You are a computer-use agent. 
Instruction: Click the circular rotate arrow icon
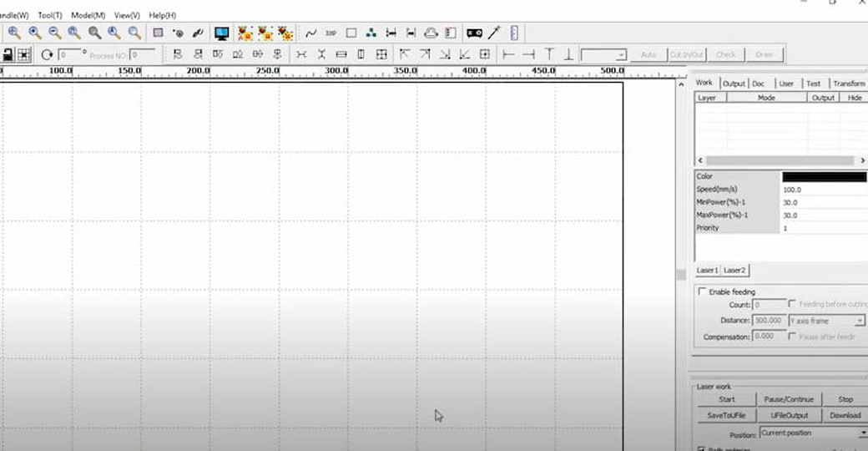click(x=47, y=55)
